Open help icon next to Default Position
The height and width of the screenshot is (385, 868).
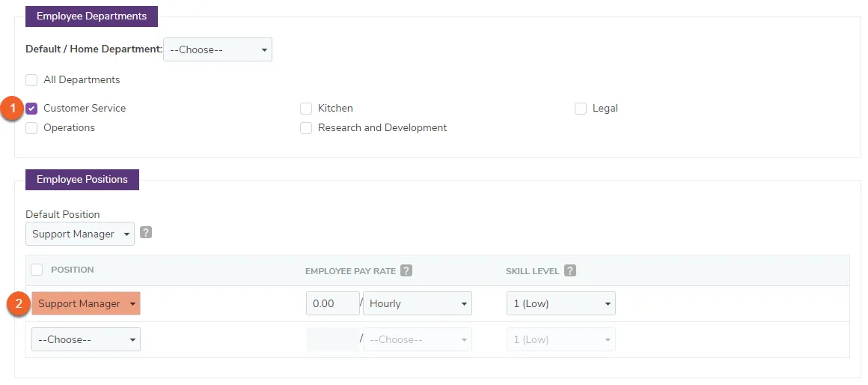(x=146, y=232)
